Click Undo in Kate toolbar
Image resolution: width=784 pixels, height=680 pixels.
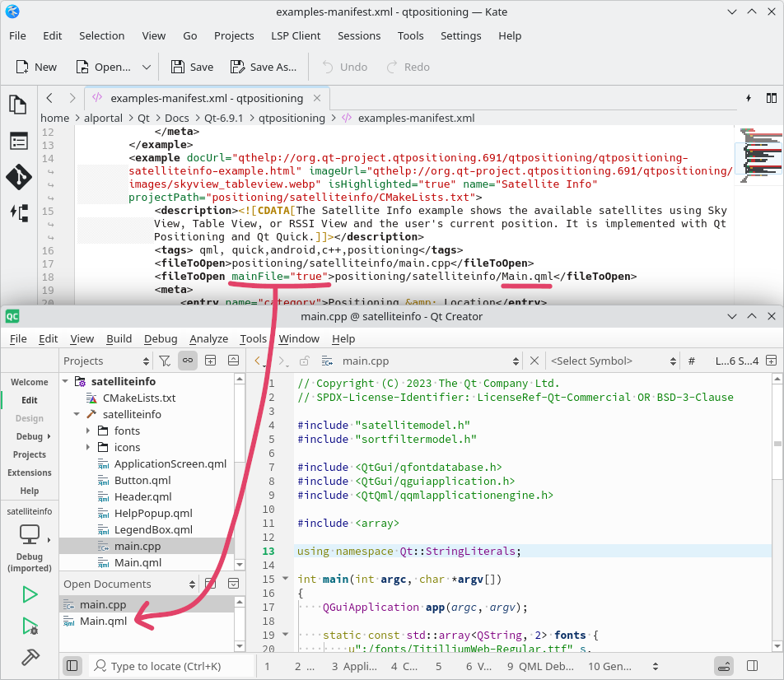coord(345,67)
